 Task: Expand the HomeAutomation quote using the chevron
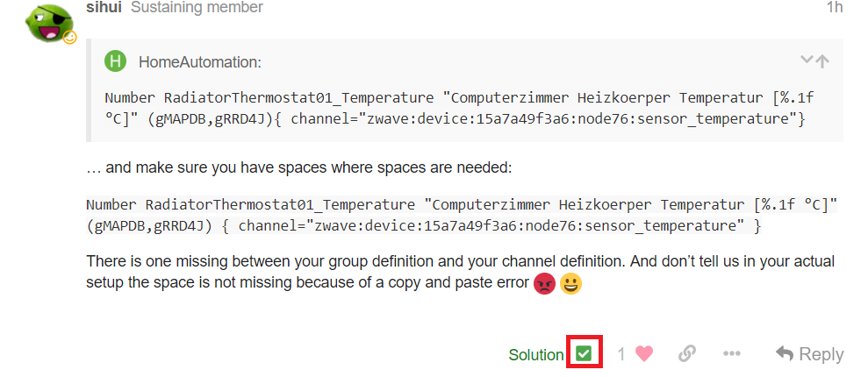(x=807, y=60)
